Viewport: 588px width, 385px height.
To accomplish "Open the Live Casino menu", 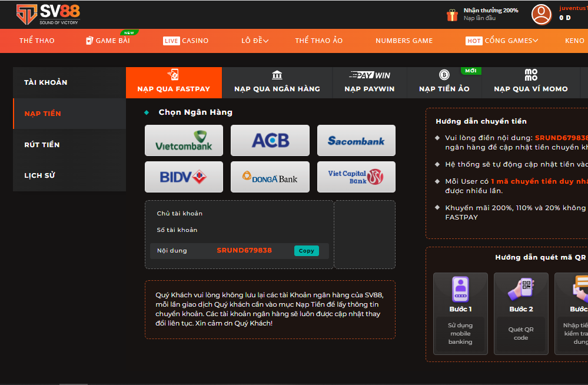I will tap(185, 41).
